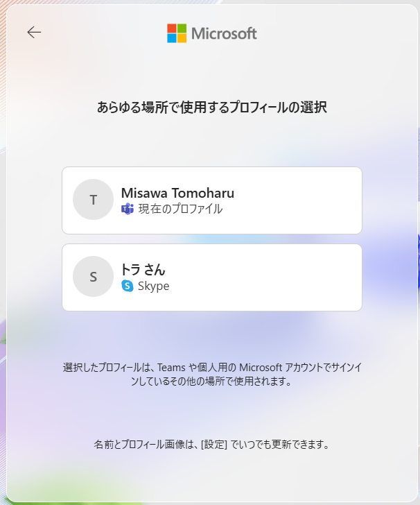Click the Skype label text

154,286
